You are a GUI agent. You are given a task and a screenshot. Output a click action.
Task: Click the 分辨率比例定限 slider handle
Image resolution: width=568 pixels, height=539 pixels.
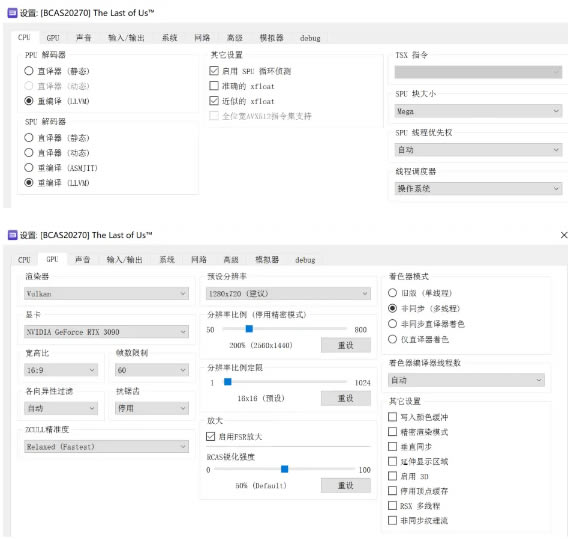point(227,382)
